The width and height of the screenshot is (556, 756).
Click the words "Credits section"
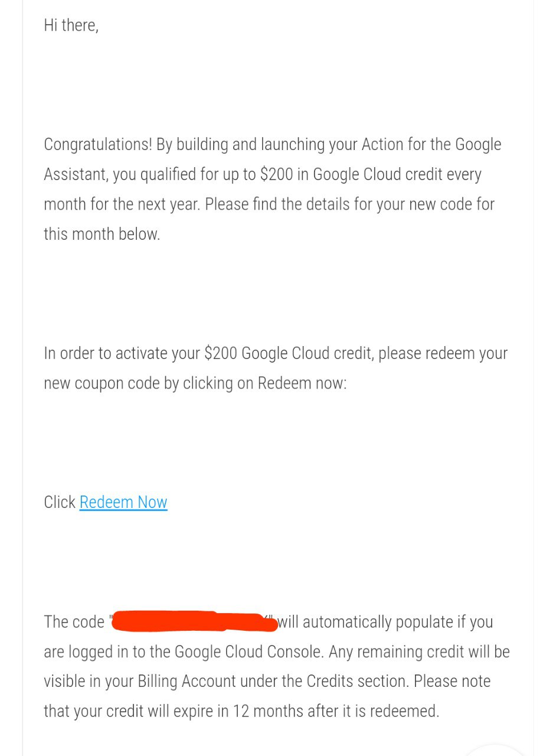pyautogui.click(x=358, y=682)
